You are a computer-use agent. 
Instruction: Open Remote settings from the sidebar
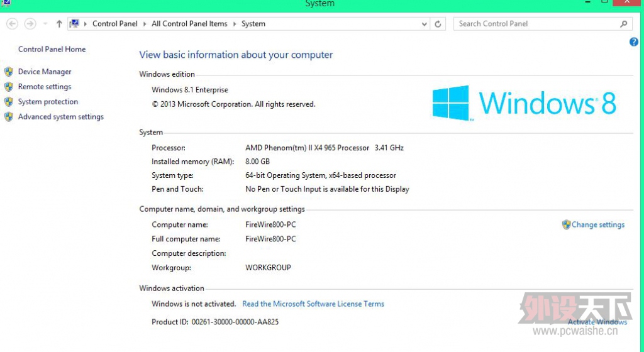(45, 87)
